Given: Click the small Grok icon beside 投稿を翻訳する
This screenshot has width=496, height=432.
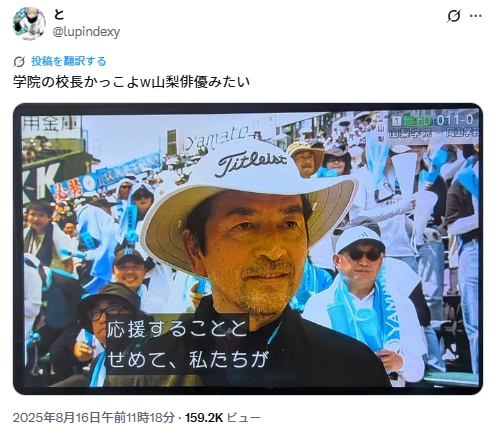Looking at the screenshot, I should [x=19, y=62].
